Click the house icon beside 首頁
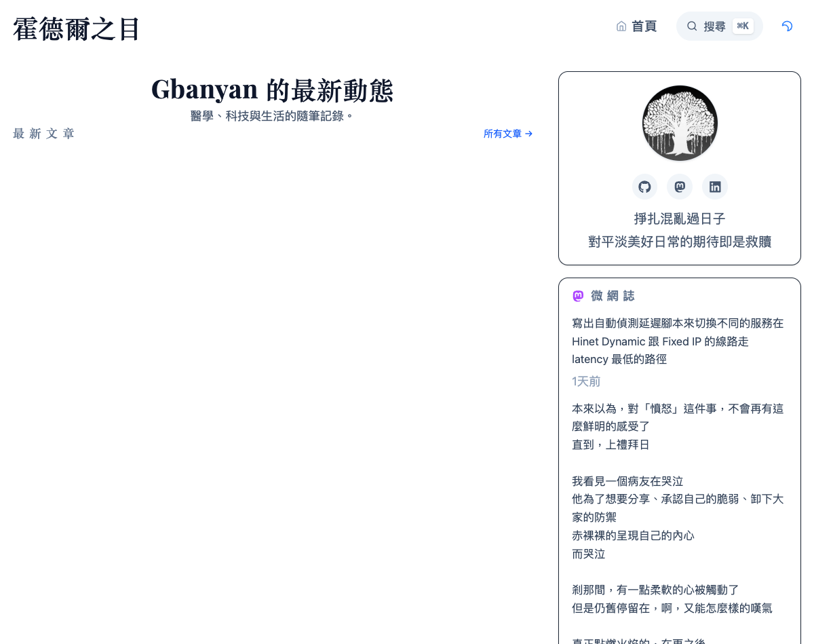Viewport: 814px width, 644px height. pyautogui.click(x=621, y=26)
